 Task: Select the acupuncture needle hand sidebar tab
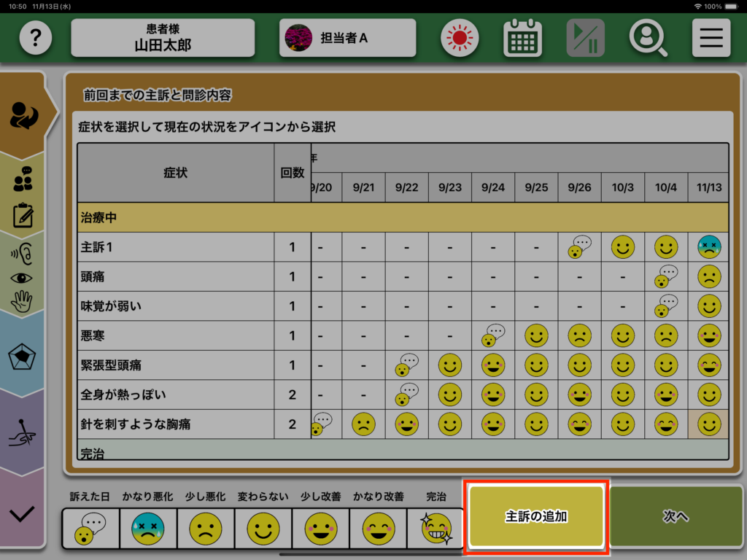tap(23, 431)
